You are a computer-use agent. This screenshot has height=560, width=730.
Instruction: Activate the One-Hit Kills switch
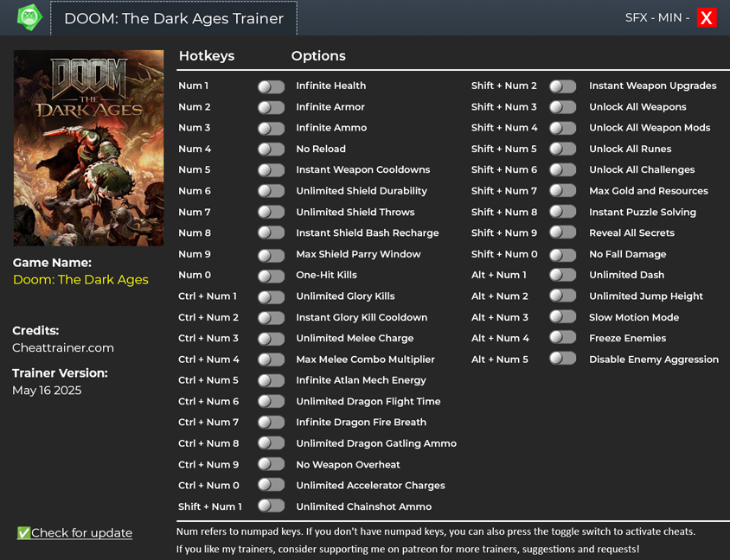click(271, 276)
